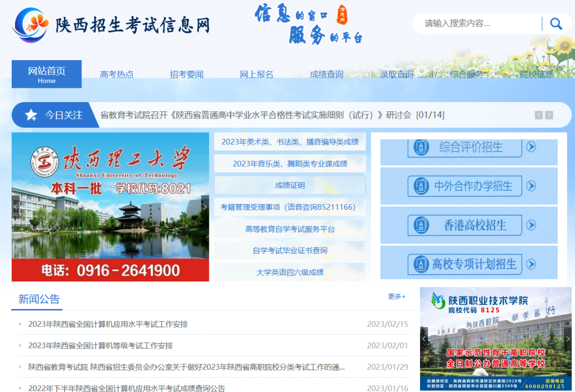Click document icon in 综合评价招生 button
The image size is (575, 392).
coord(421,147)
